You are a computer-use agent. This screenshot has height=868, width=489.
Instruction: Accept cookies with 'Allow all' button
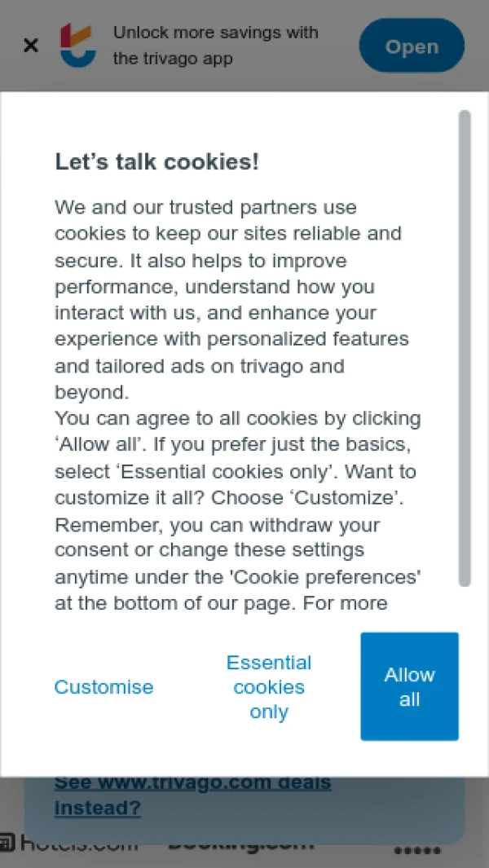coord(409,687)
